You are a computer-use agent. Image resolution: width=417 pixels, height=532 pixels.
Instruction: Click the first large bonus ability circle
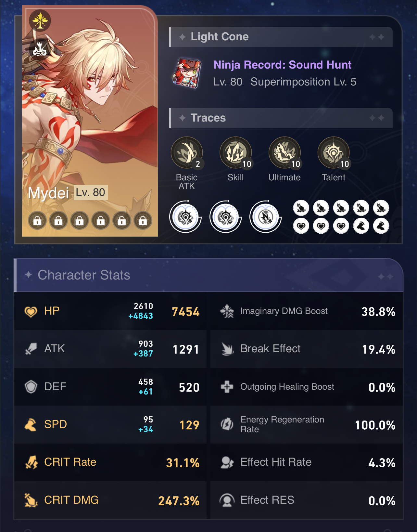[x=185, y=217]
